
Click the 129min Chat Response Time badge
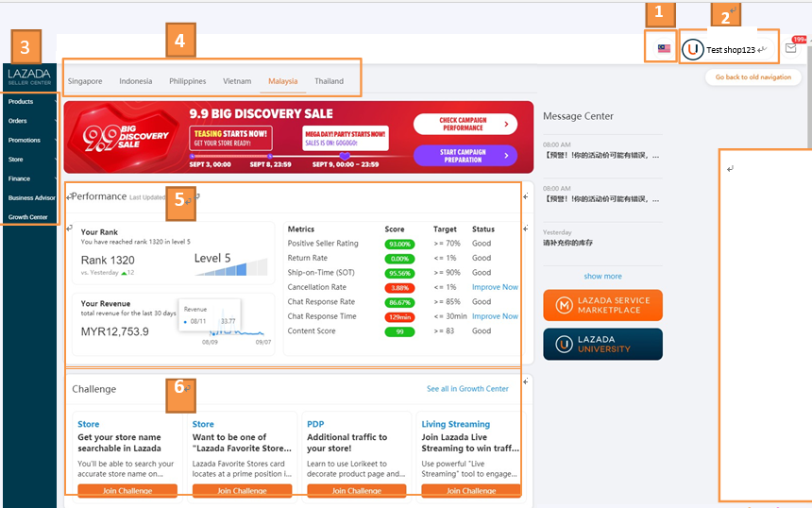click(x=399, y=317)
